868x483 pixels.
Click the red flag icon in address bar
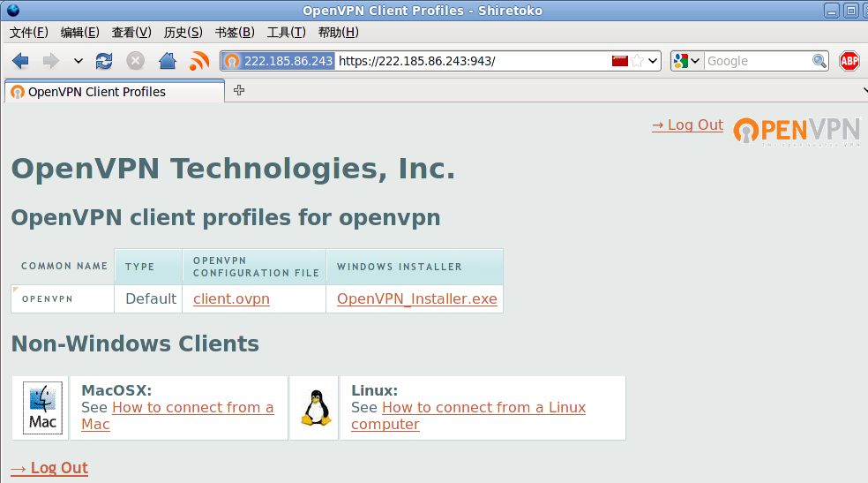(x=619, y=60)
